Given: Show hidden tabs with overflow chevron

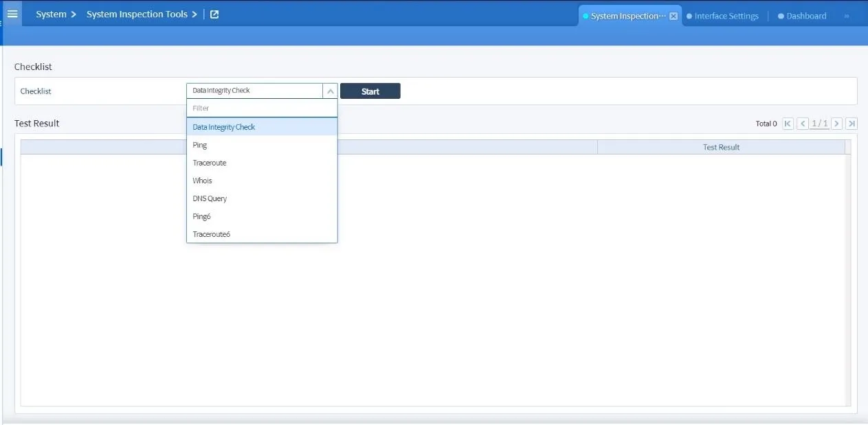Looking at the screenshot, I should [x=845, y=15].
